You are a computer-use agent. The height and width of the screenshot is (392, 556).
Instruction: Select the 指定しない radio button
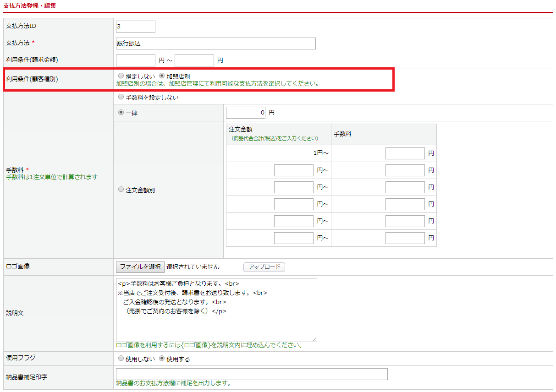[x=121, y=76]
